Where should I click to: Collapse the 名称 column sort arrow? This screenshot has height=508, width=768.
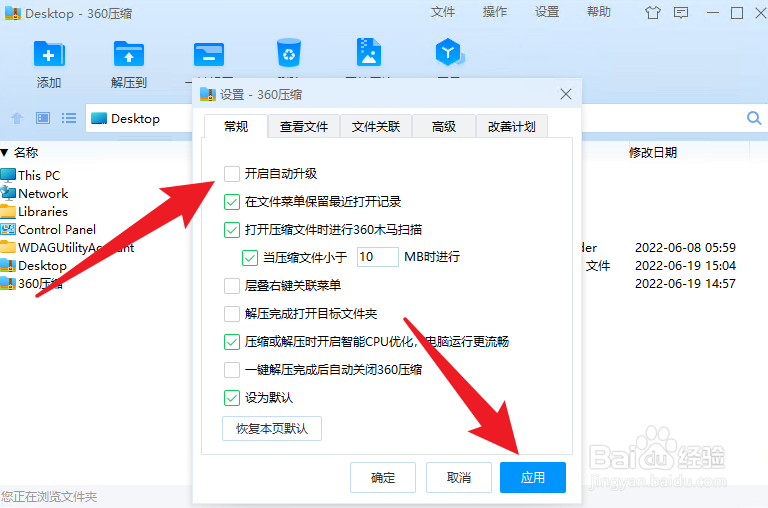pyautogui.click(x=4, y=153)
